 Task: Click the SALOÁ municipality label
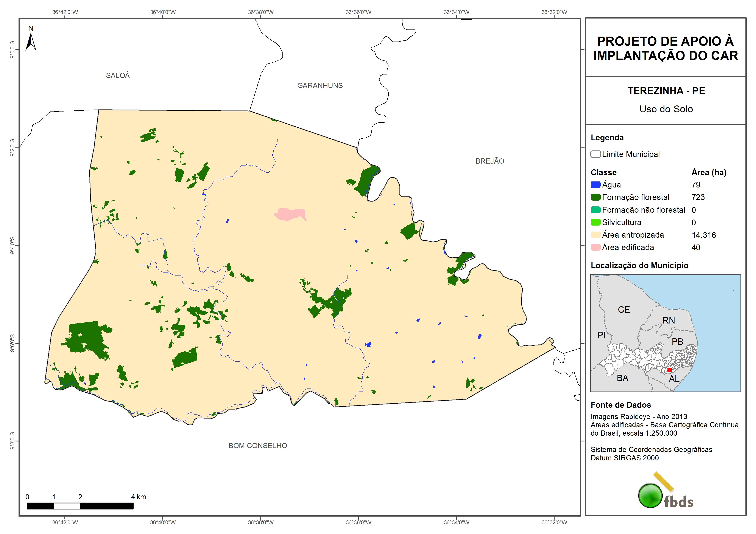118,76
